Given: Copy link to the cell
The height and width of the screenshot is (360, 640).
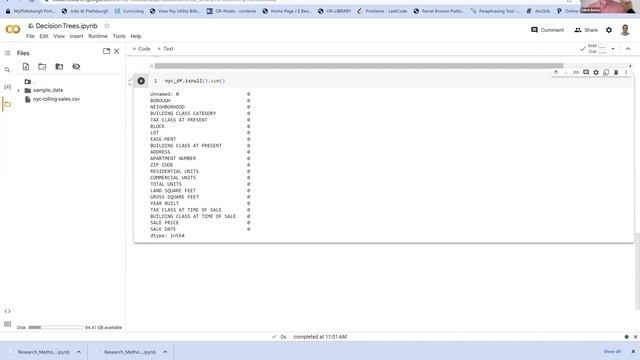Looking at the screenshot, I should coord(576,72).
